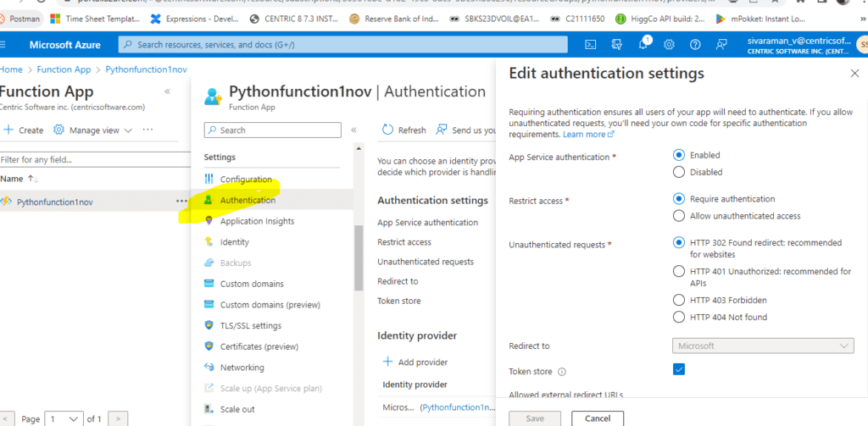Open Directories and subscriptions filter icon

[x=617, y=45]
